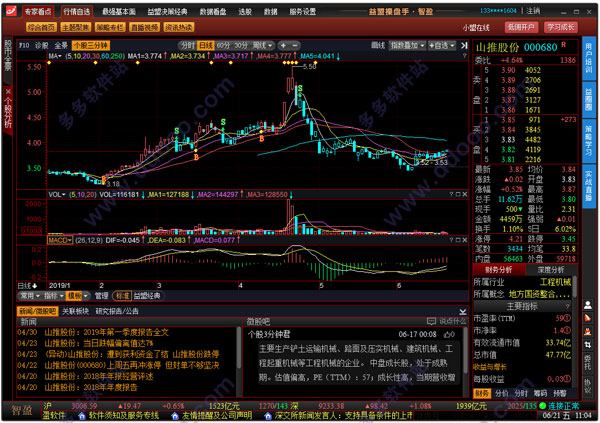The height and width of the screenshot is (423, 600).
Task: Switch to 研究报告/公告 tab
Action: [x=117, y=311]
